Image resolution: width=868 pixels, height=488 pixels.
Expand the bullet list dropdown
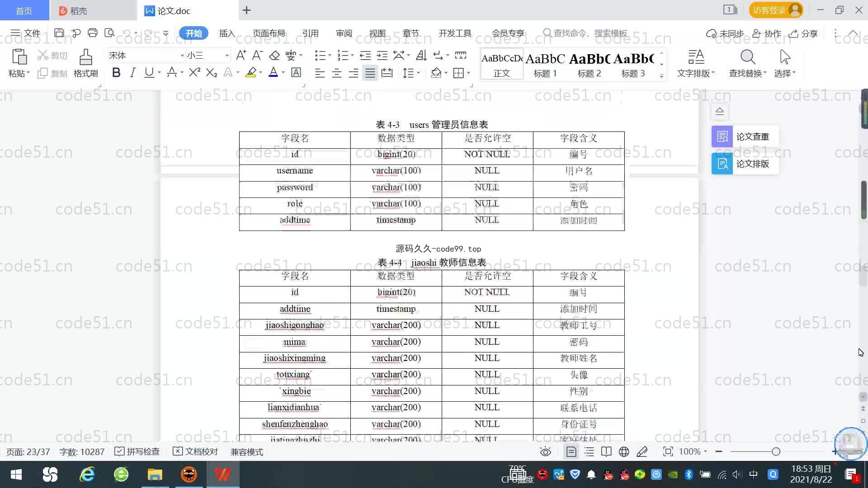pyautogui.click(x=330, y=56)
